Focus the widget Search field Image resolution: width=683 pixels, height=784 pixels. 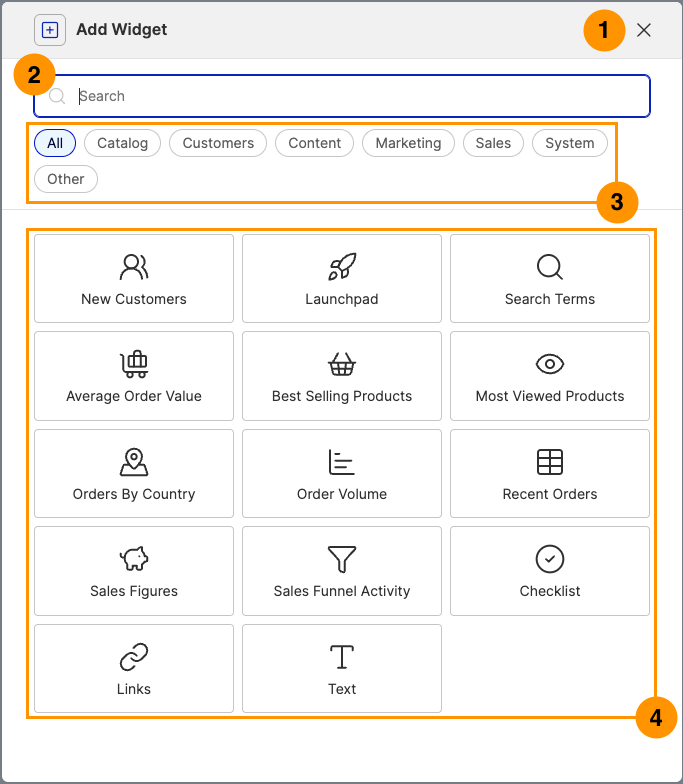point(342,96)
